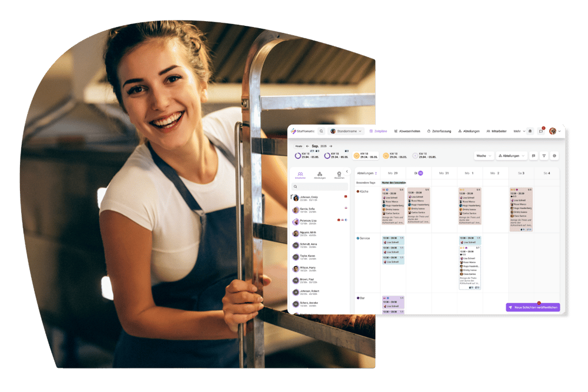The height and width of the screenshot is (392, 588).
Task: Click Neue Schichten veröffentlichen button
Action: [533, 307]
